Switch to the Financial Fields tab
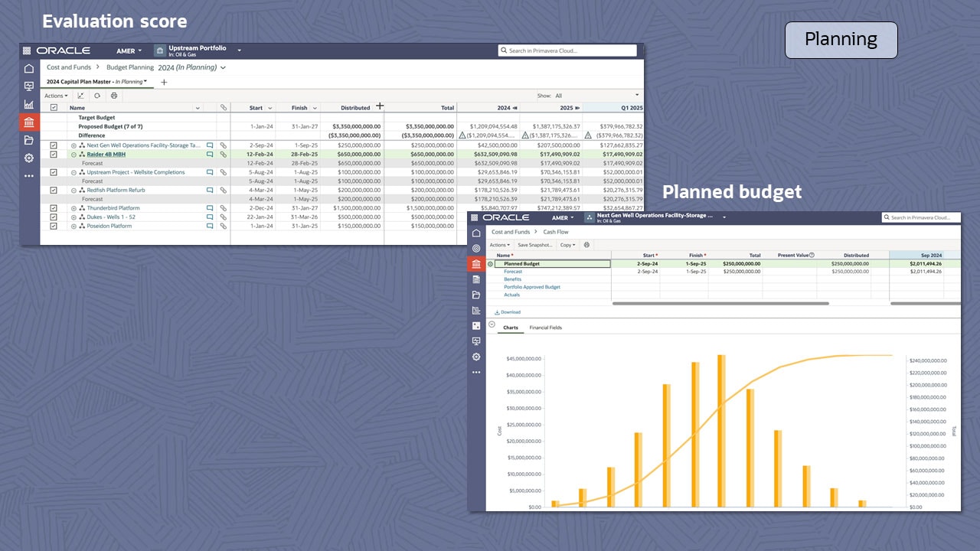The image size is (980, 551). click(545, 328)
